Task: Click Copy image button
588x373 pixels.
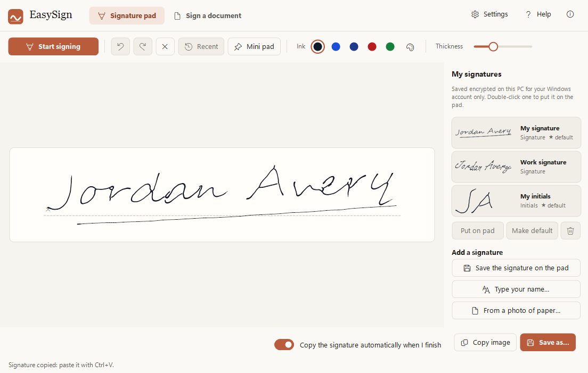Action: click(485, 342)
